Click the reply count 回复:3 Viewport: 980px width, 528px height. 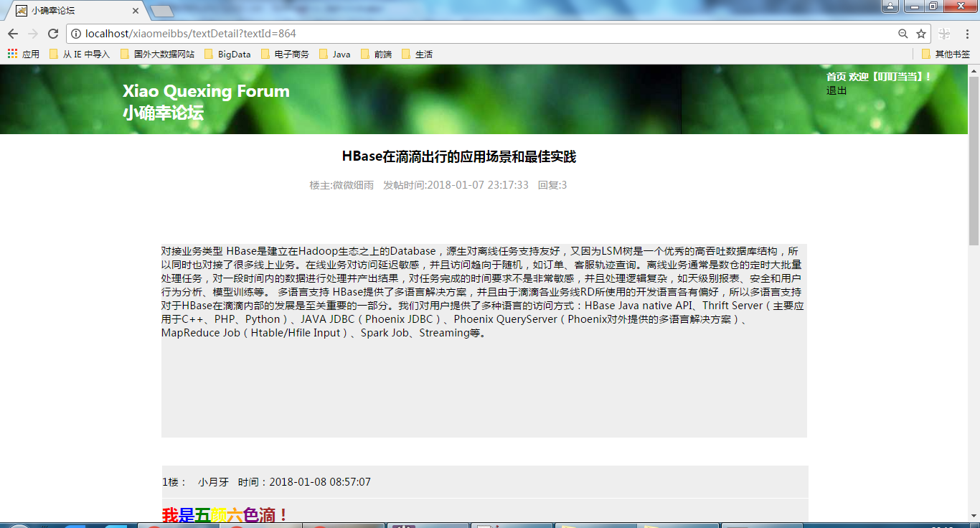pos(552,185)
